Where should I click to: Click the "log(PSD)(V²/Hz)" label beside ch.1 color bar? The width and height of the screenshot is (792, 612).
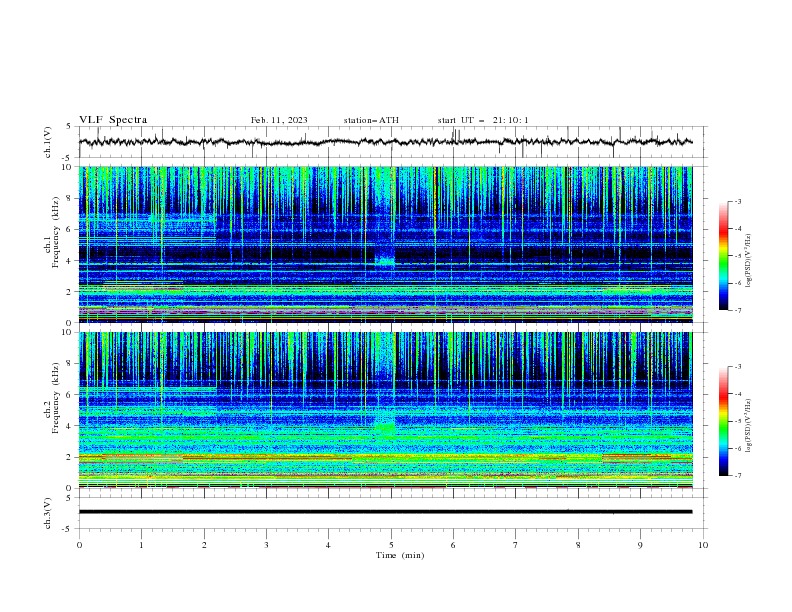click(748, 261)
